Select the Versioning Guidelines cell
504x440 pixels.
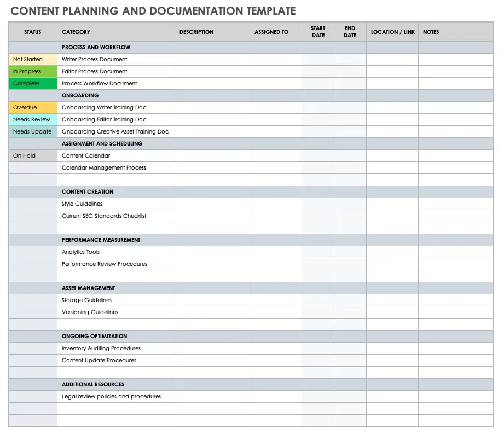[116, 312]
